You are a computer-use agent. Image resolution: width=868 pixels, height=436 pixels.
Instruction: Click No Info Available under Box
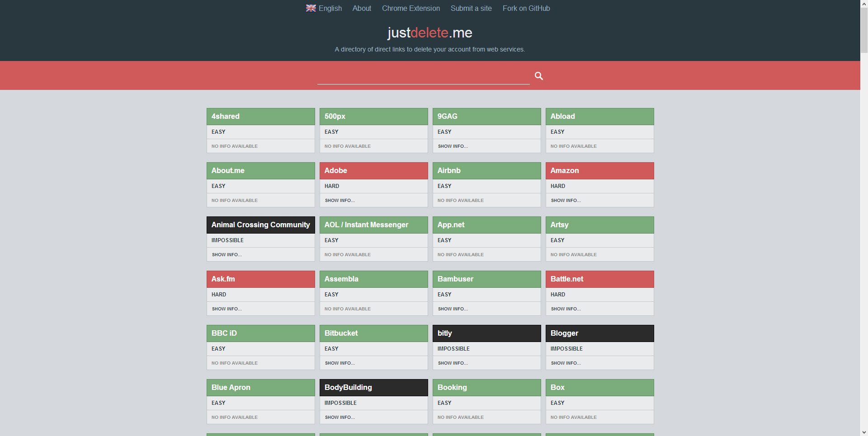(574, 417)
